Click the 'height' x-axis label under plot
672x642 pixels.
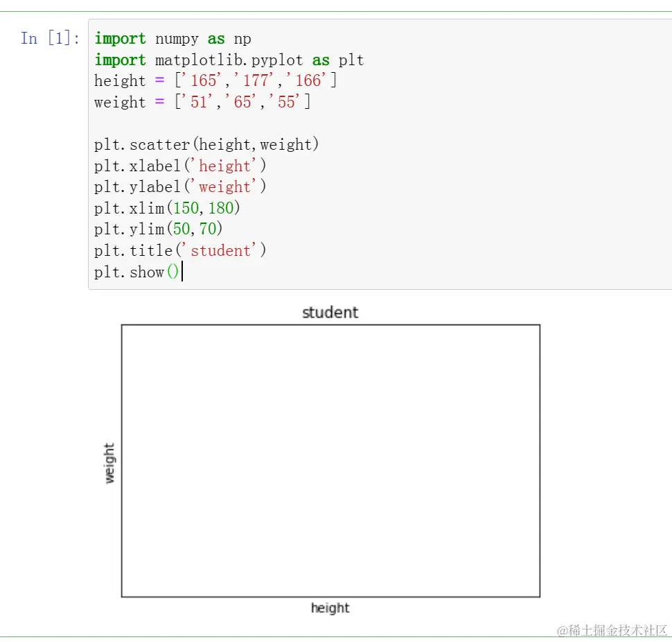pyautogui.click(x=330, y=608)
